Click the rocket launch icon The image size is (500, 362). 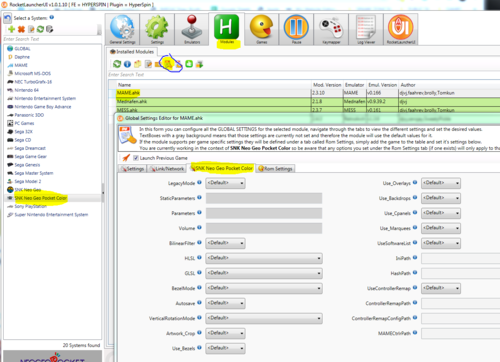click(x=126, y=158)
